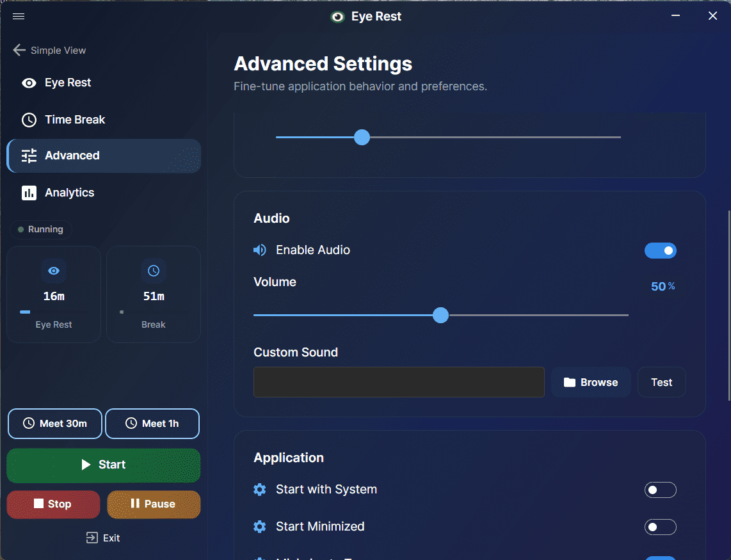
Task: Click the Exit icon in the sidebar
Action: pyautogui.click(x=92, y=538)
